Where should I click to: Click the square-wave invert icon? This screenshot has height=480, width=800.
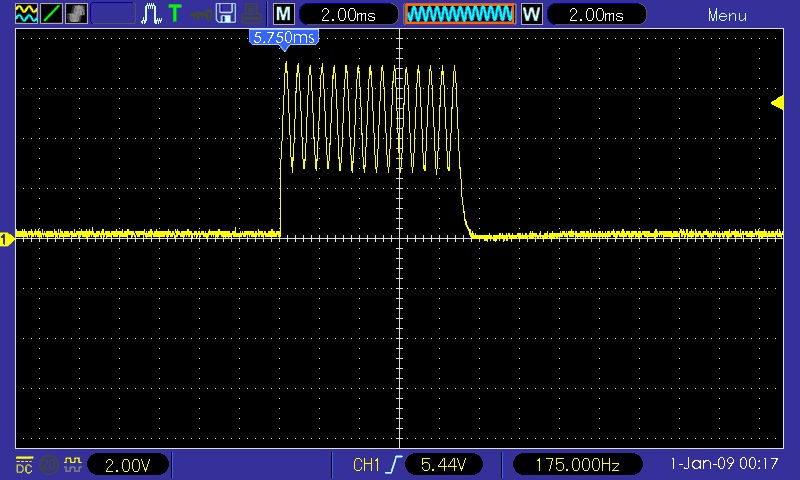pyautogui.click(x=72, y=464)
